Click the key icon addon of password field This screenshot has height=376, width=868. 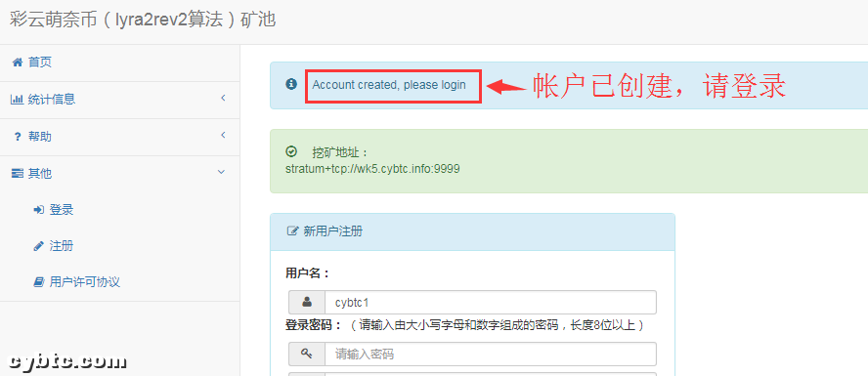coord(307,354)
